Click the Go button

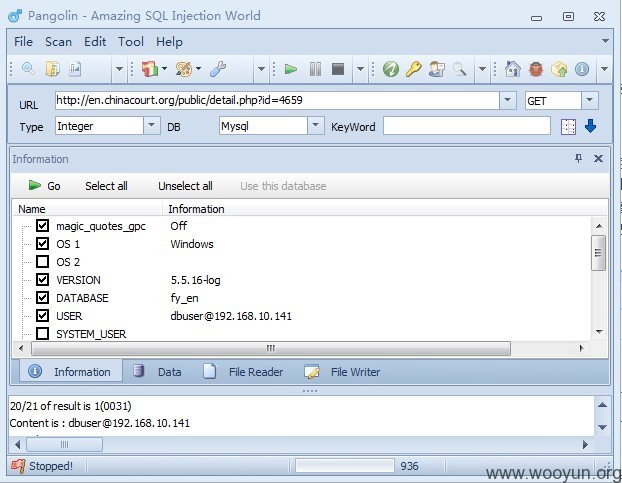[x=44, y=186]
